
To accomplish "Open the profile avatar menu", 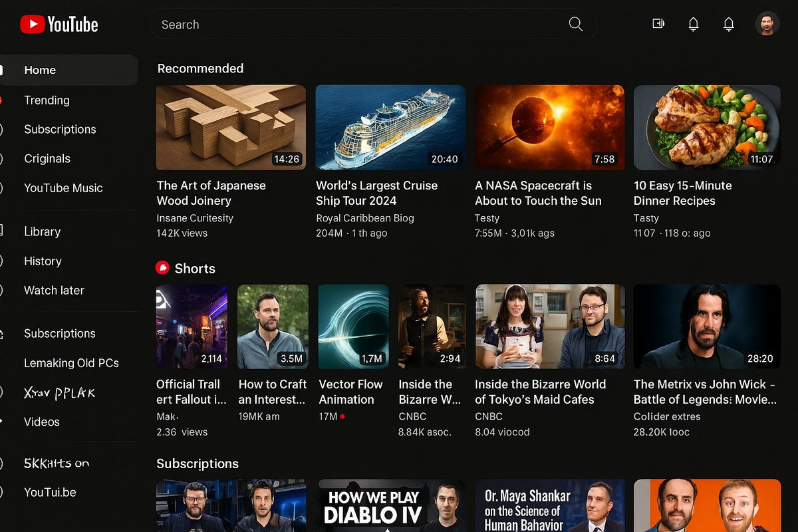I will coord(767,24).
